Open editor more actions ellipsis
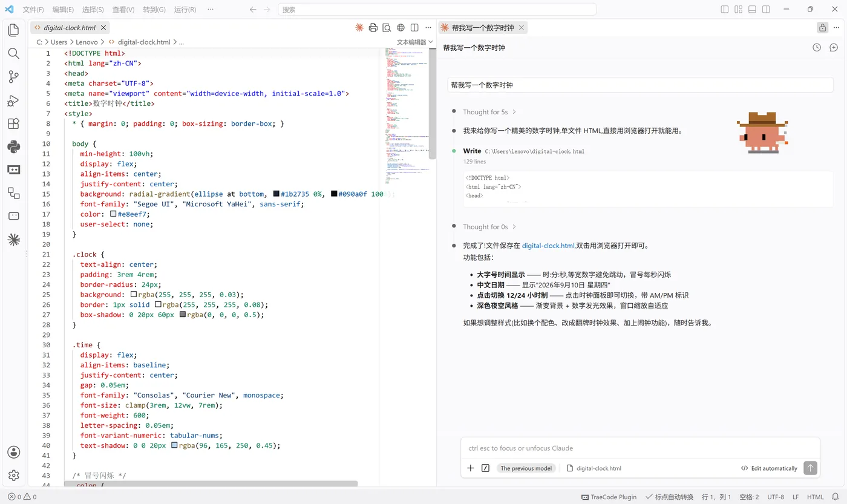Image resolution: width=847 pixels, height=504 pixels. click(x=428, y=27)
